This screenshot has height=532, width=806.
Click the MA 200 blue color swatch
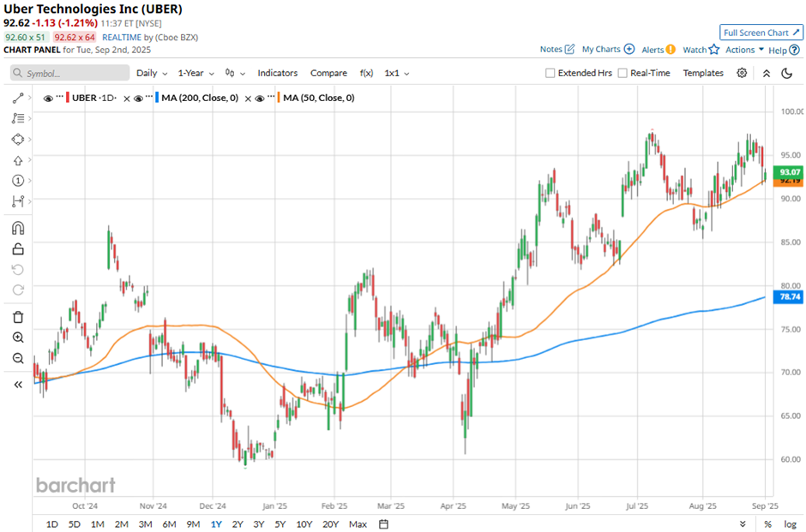(x=157, y=98)
